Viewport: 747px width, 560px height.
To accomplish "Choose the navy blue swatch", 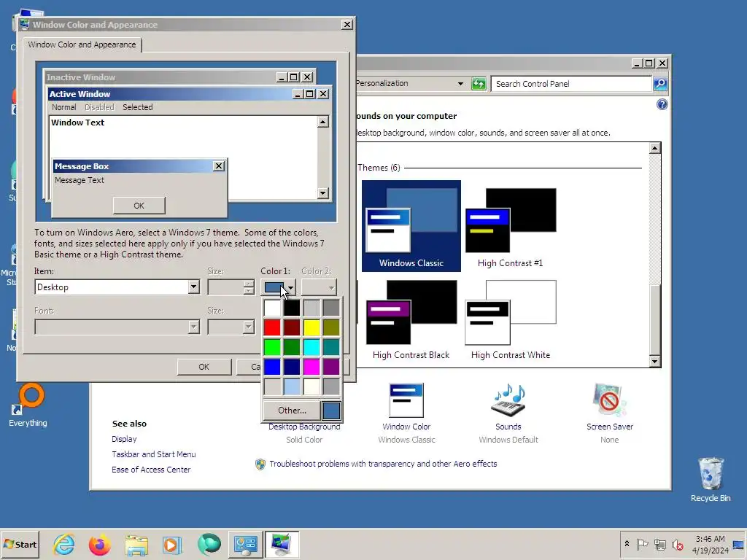I will tap(292, 367).
